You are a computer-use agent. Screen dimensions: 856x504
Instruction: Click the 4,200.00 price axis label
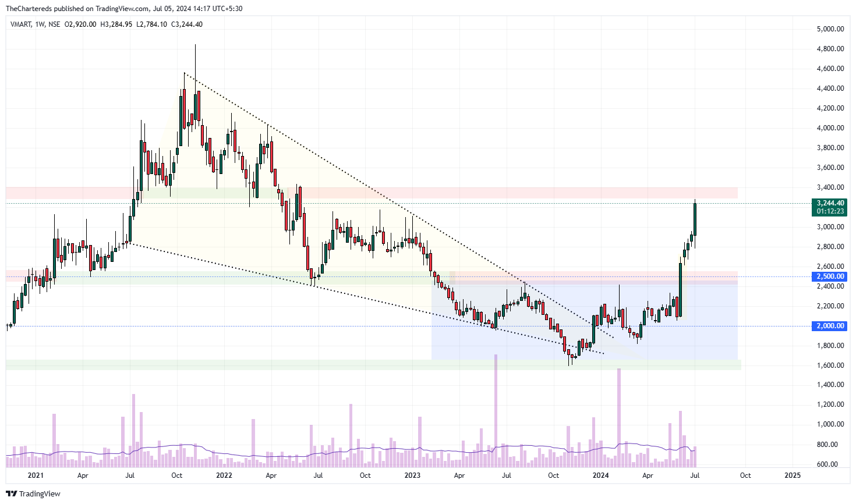[x=830, y=108]
